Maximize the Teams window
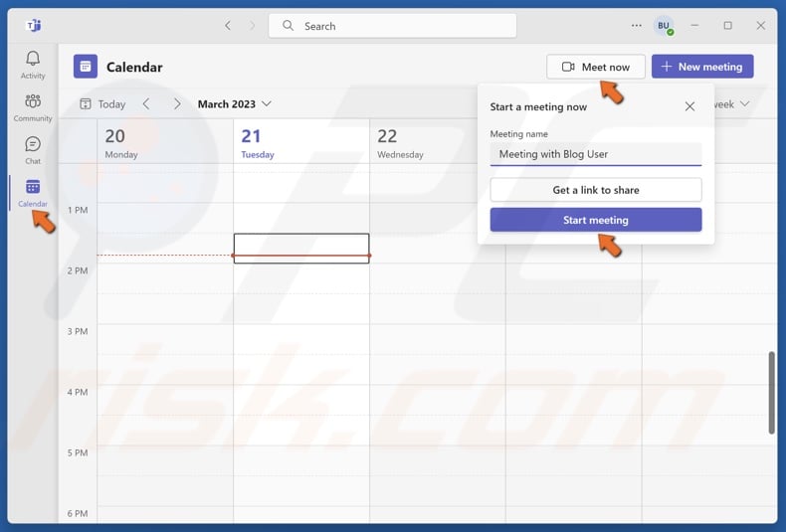 tap(727, 26)
